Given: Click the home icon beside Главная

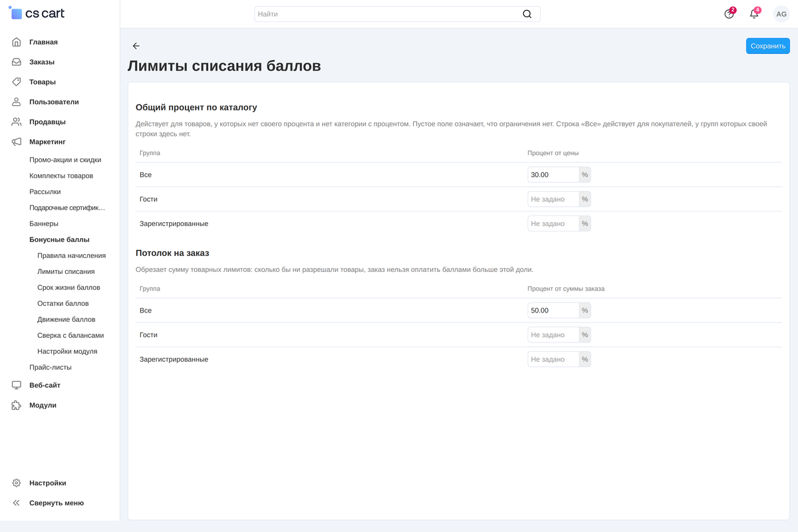Looking at the screenshot, I should (x=17, y=42).
